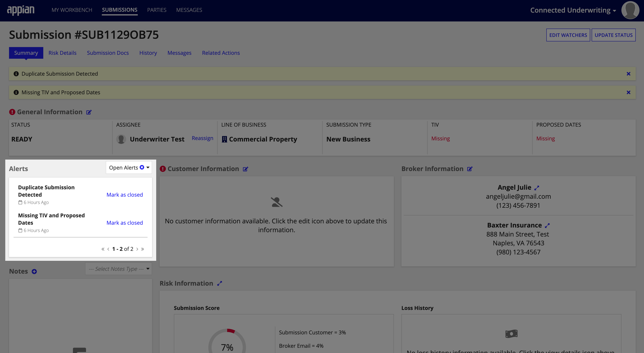Click the angeljulie@gmail.com broker email
This screenshot has height=353, width=644.
pyautogui.click(x=518, y=196)
